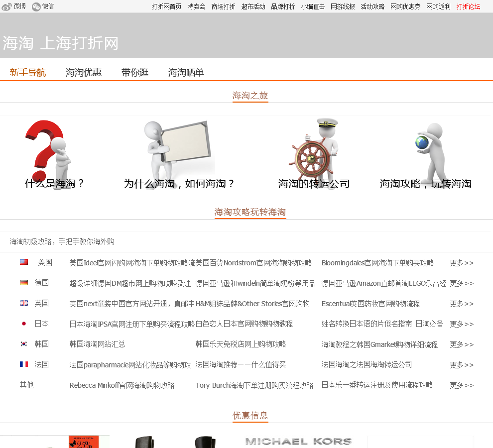Open 更多>> for the 其他 row
The image size is (493, 448).
pos(462,385)
